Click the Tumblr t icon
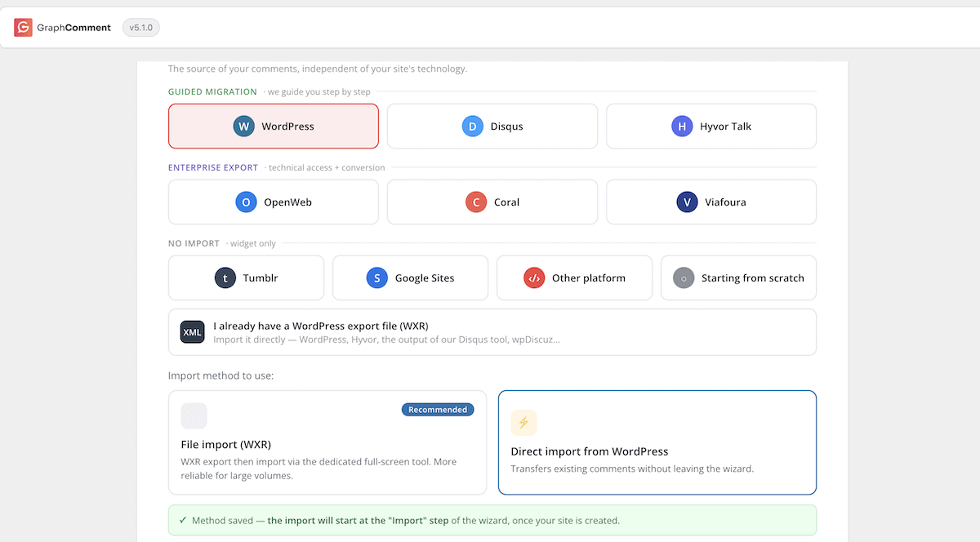The image size is (980, 542). [x=225, y=278]
